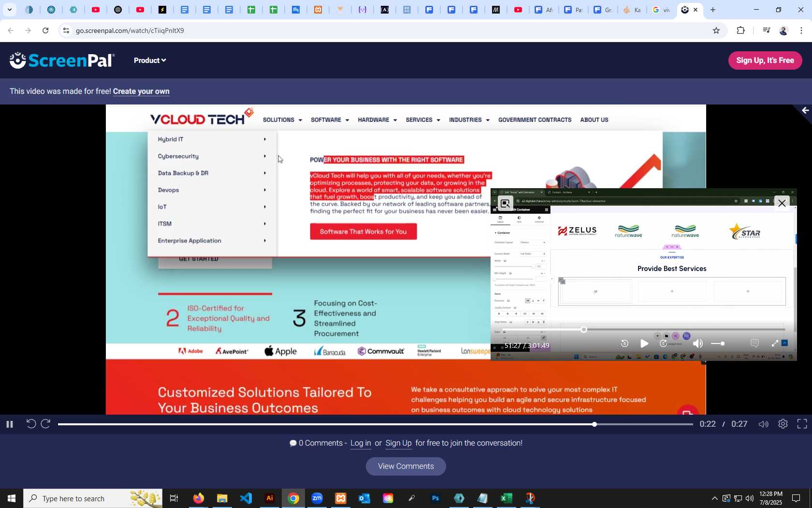Follow the Log in link

click(x=361, y=443)
